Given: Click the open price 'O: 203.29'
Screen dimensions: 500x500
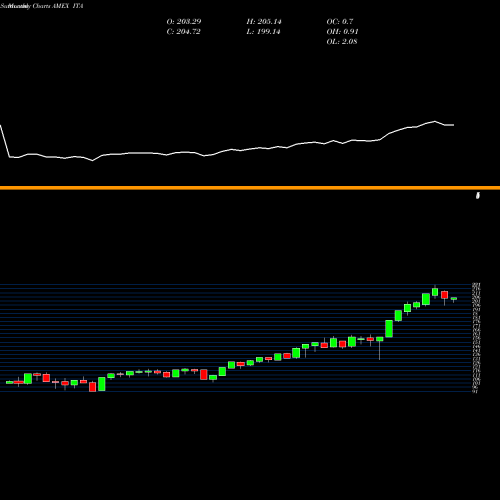Looking at the screenshot, I should pyautogui.click(x=184, y=22).
